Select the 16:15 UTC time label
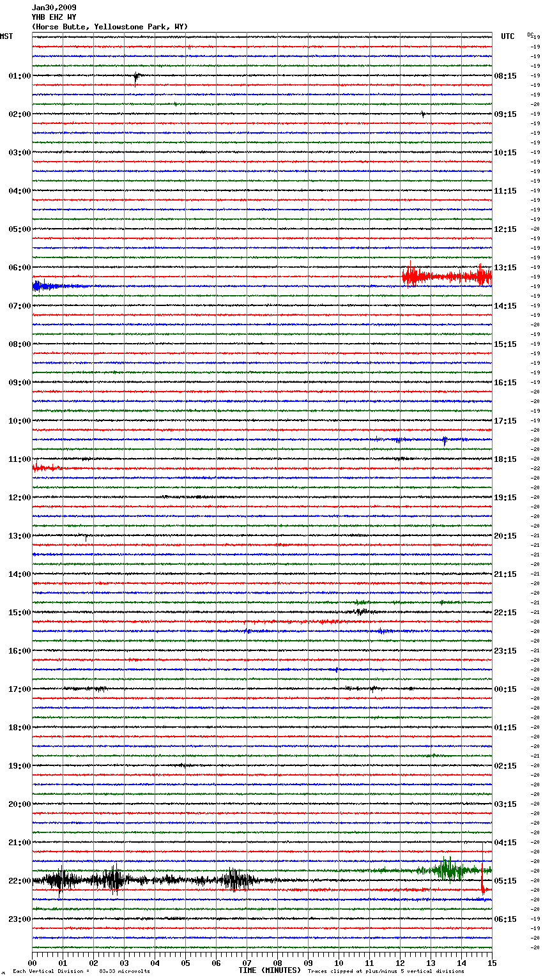Viewport: 543px width, 980px height. pos(505,383)
